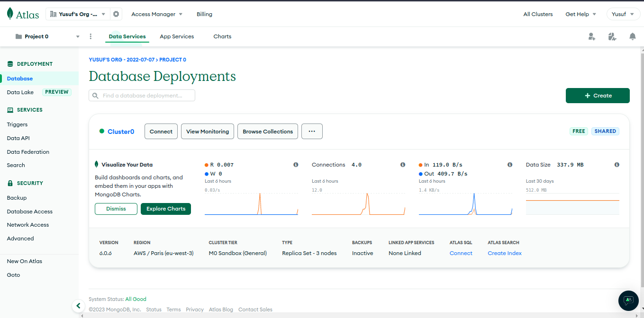The height and width of the screenshot is (318, 644).
Task: Open the support chat bubble icon
Action: 628,300
